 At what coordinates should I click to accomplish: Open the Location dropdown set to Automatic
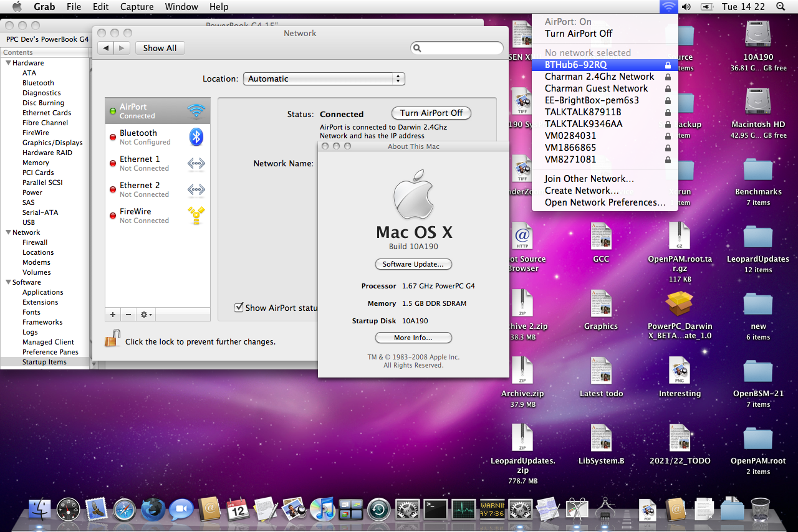click(x=324, y=79)
